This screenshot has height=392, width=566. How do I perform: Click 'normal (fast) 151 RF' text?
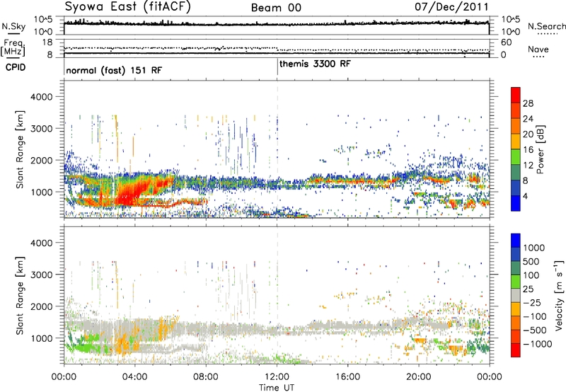coord(114,70)
